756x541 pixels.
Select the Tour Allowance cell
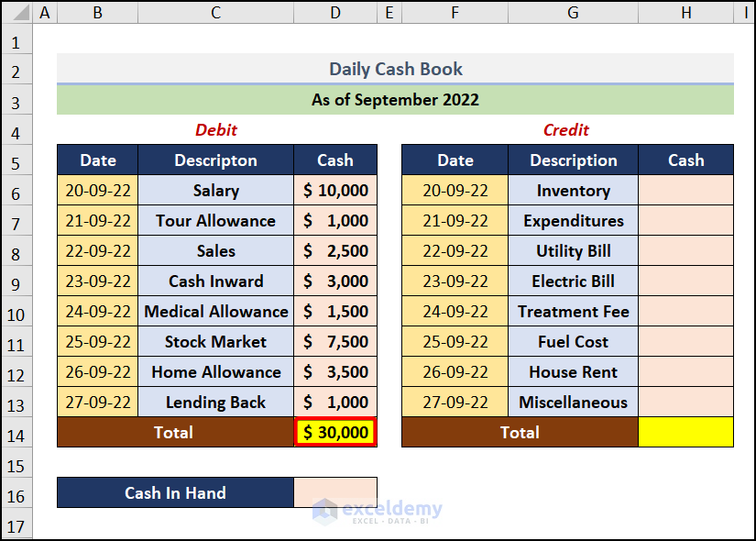(x=215, y=221)
